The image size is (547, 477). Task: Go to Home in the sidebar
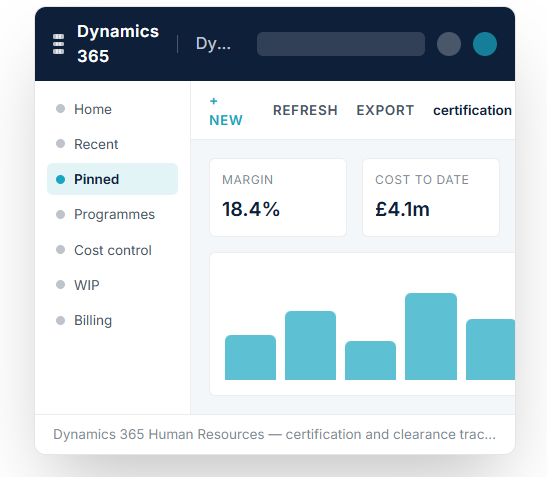(112, 109)
